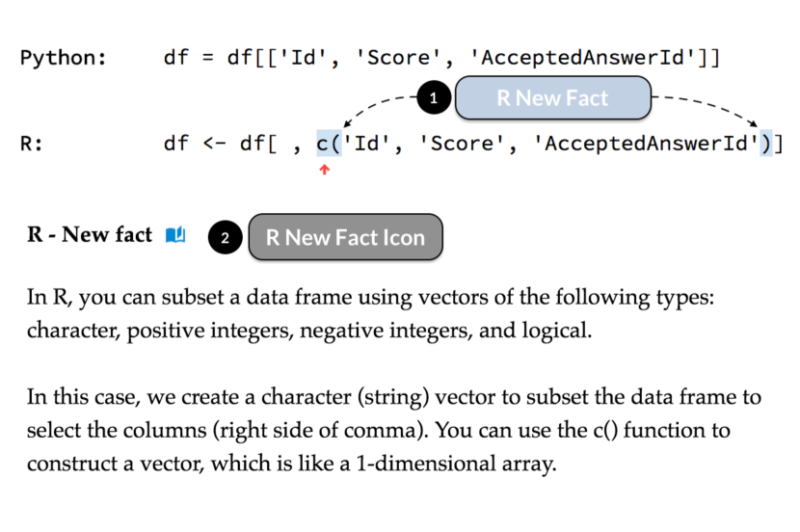800x532 pixels.
Task: Click the "Python:" label
Action: point(64,58)
